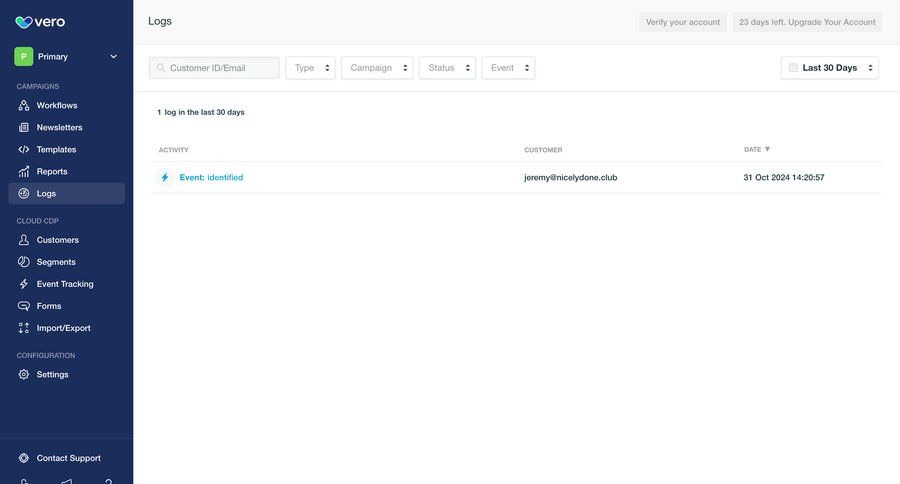Open the Event: identified log link
The width and height of the screenshot is (900, 484).
pos(211,177)
